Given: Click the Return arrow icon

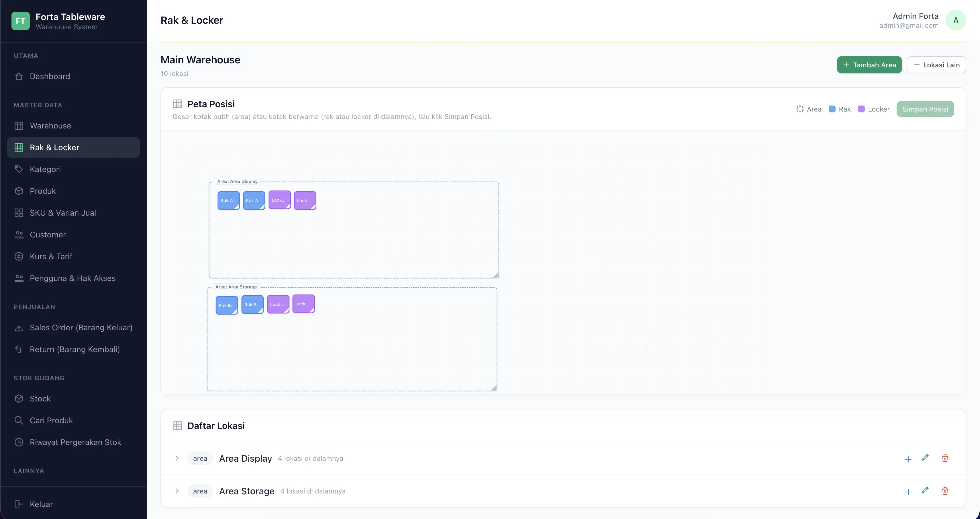Looking at the screenshot, I should (x=19, y=349).
